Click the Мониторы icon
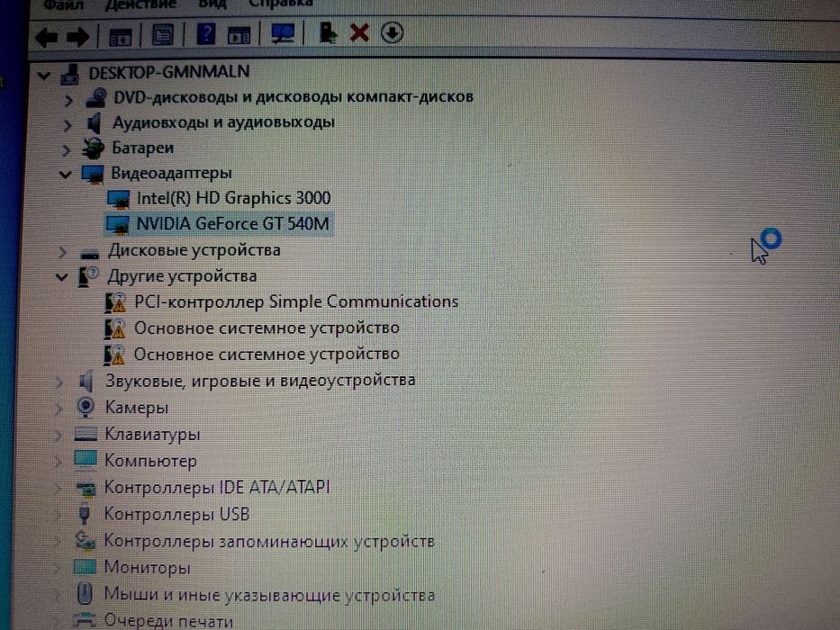 [84, 567]
